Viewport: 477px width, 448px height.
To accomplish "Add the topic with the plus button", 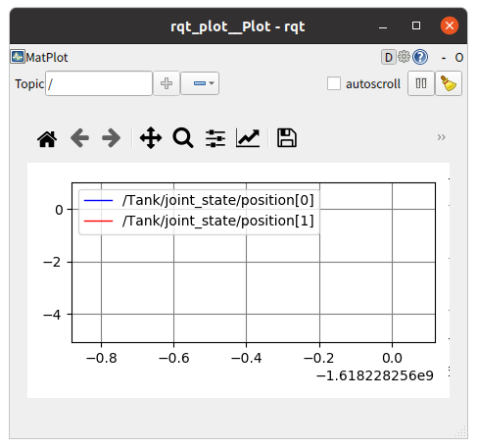I will 167,83.
